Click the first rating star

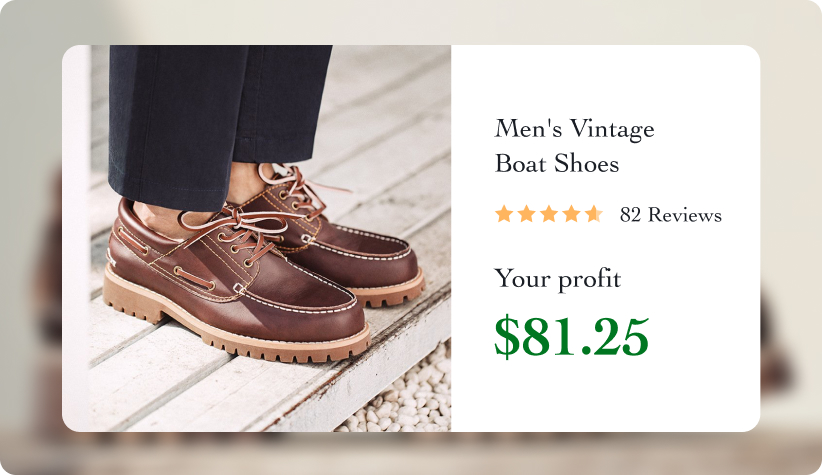coord(504,214)
